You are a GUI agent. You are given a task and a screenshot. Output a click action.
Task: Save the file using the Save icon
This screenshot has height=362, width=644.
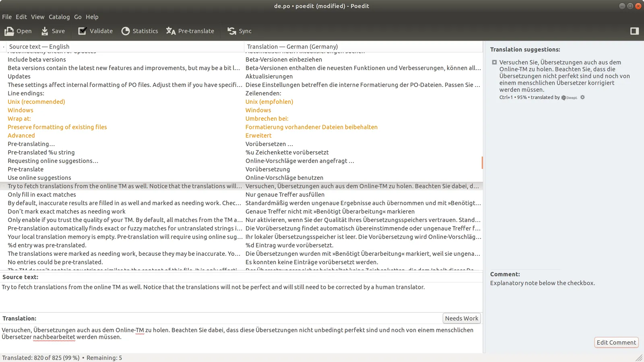(x=45, y=31)
